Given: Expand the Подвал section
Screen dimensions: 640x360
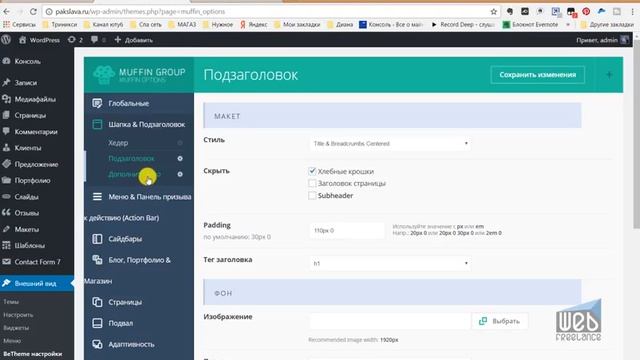Looking at the screenshot, I should click(139, 323).
